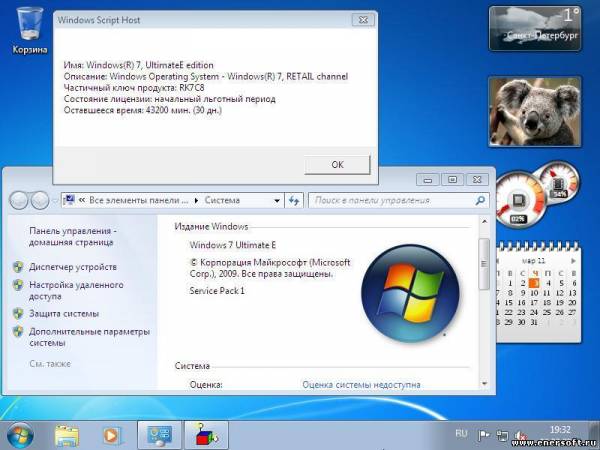Click the koala slideshow gadget
600x450 pixels.
[535, 111]
